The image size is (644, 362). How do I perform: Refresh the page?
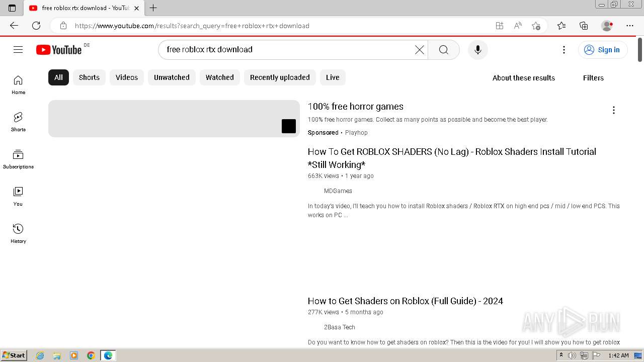click(36, 26)
